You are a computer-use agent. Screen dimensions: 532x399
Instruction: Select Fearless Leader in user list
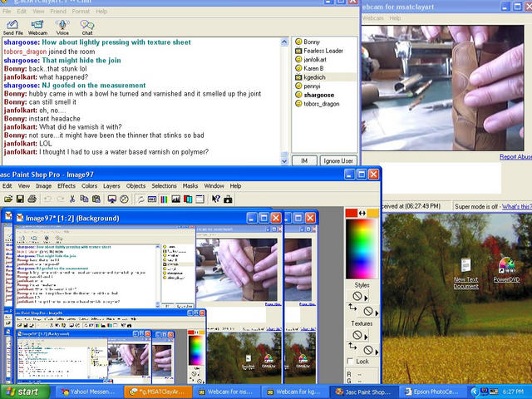[x=323, y=51]
